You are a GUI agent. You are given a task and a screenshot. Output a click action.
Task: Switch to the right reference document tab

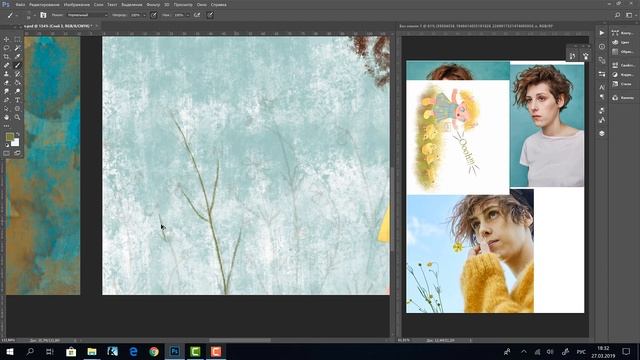476,26
